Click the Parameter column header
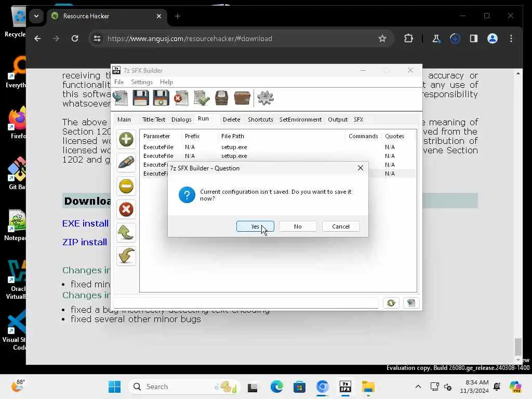The height and width of the screenshot is (399, 532). click(x=161, y=136)
